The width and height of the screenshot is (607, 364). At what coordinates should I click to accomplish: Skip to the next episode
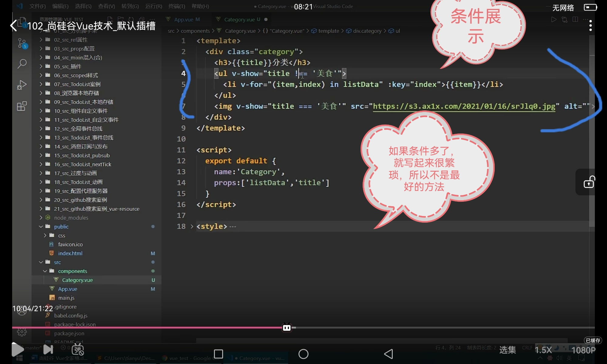[48, 349]
